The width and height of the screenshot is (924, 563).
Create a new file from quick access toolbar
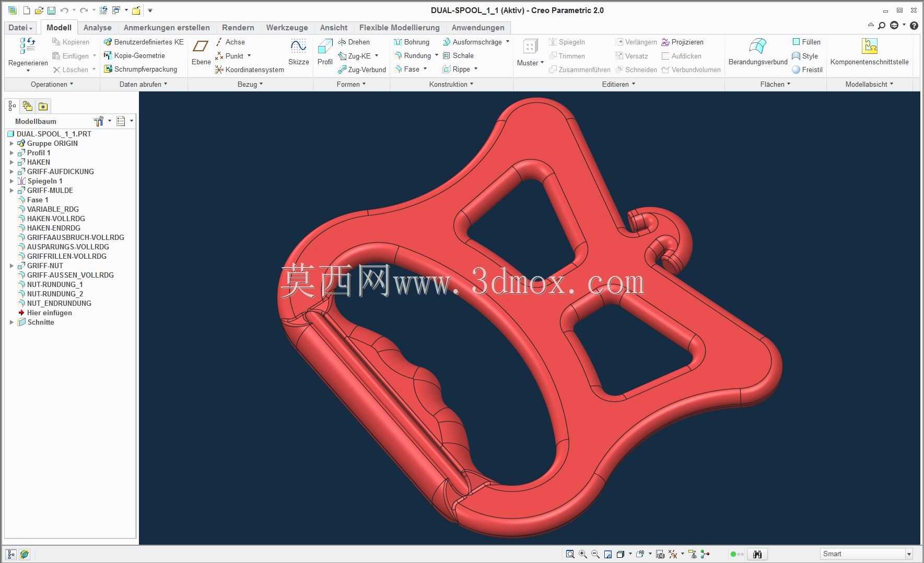pos(26,10)
